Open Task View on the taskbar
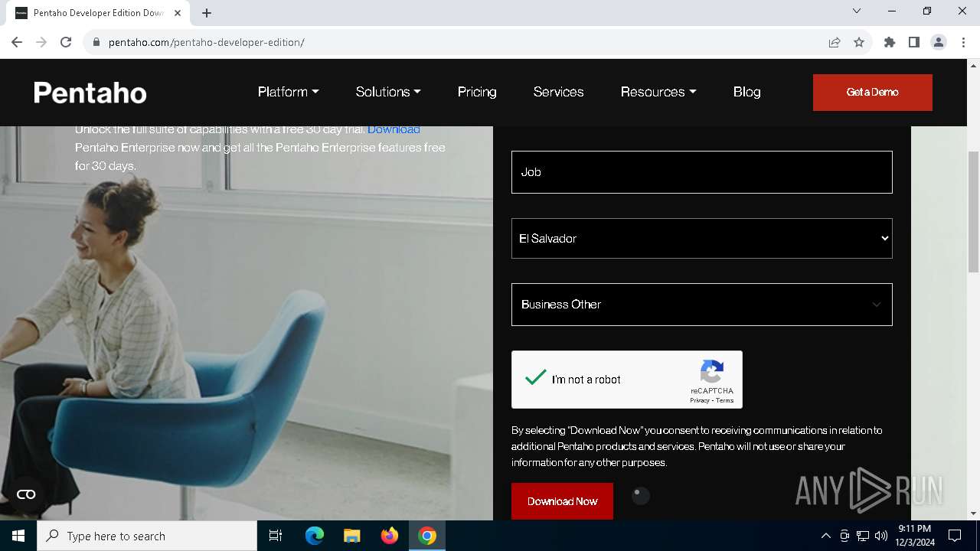 pos(276,536)
